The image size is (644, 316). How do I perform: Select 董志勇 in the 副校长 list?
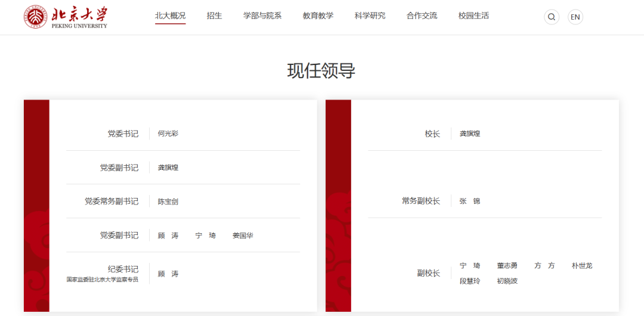(x=507, y=265)
